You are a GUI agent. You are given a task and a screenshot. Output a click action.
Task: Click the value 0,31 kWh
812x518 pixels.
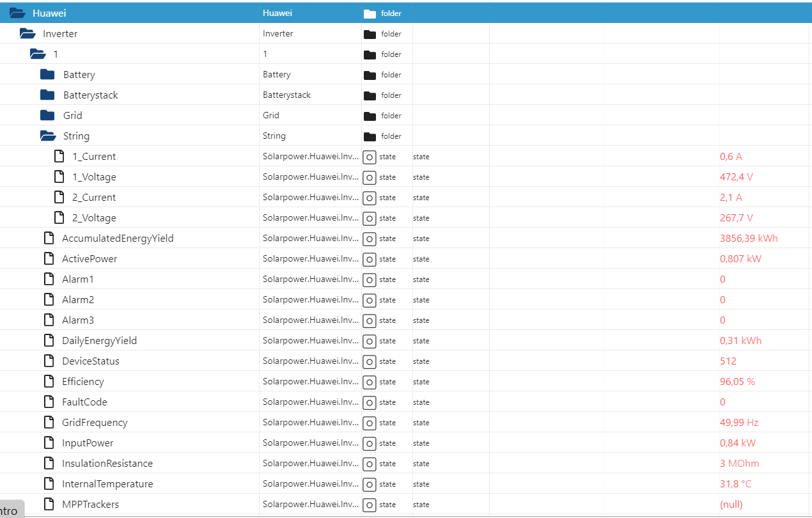[x=740, y=340]
